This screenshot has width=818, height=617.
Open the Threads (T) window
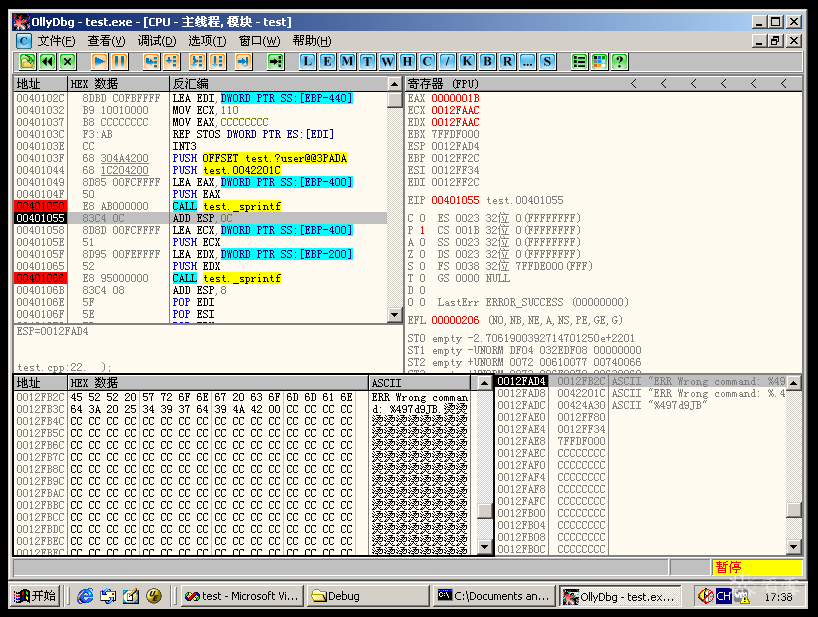[x=367, y=61]
